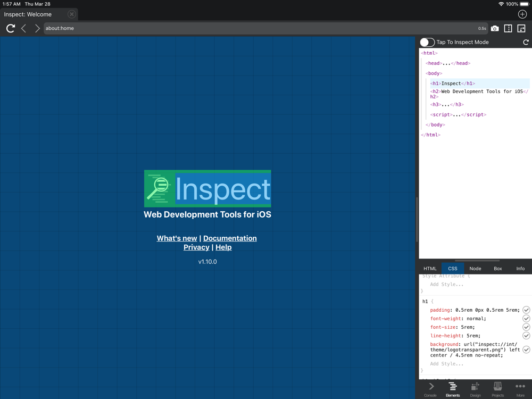The image size is (532, 399).
Task: Open the Help link
Action: click(x=223, y=247)
